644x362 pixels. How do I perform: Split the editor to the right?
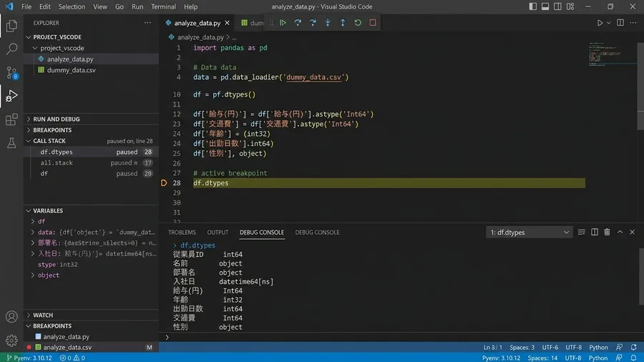tap(620, 23)
